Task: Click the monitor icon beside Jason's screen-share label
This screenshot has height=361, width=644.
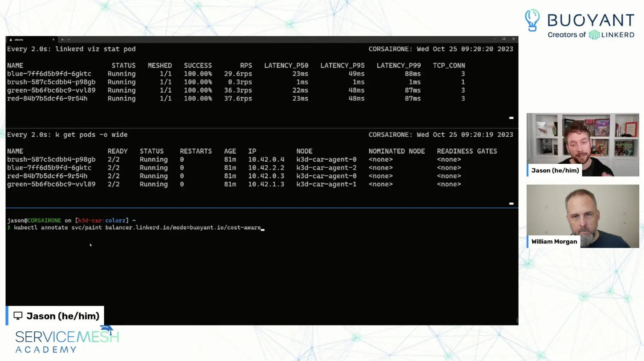Action: click(x=18, y=316)
